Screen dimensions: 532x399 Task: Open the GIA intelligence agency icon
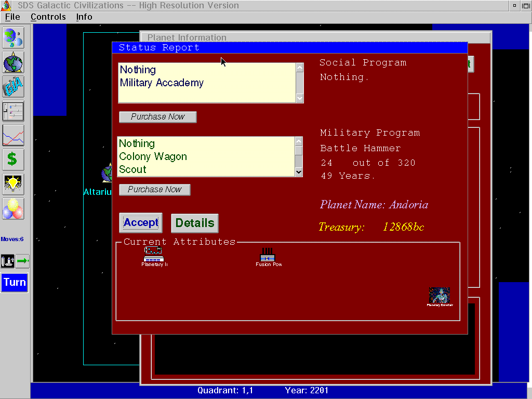(x=13, y=87)
